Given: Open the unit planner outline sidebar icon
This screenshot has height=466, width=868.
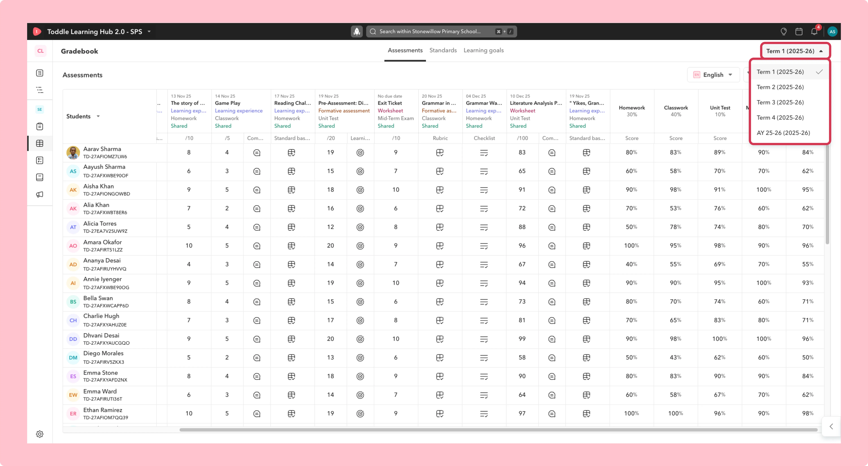Looking at the screenshot, I should [40, 90].
